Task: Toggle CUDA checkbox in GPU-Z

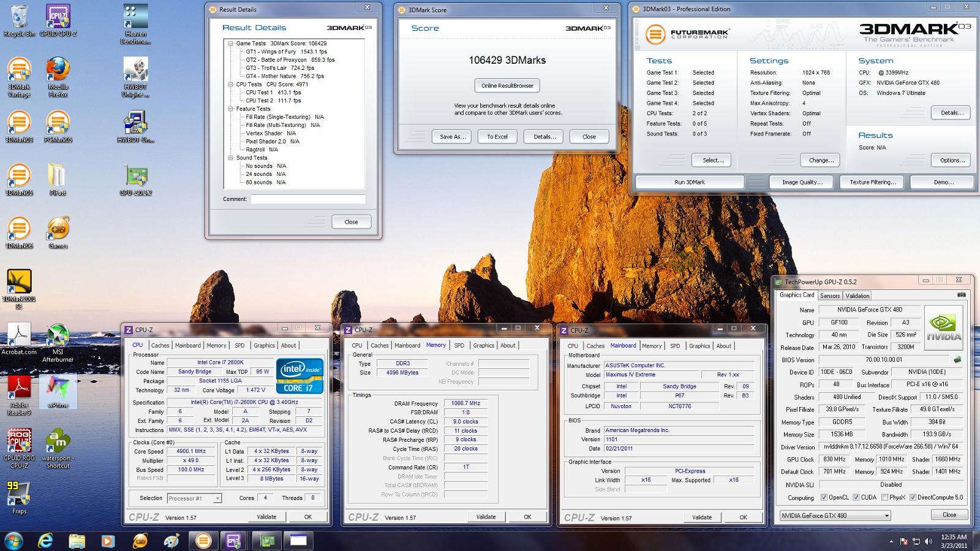Action: (856, 497)
